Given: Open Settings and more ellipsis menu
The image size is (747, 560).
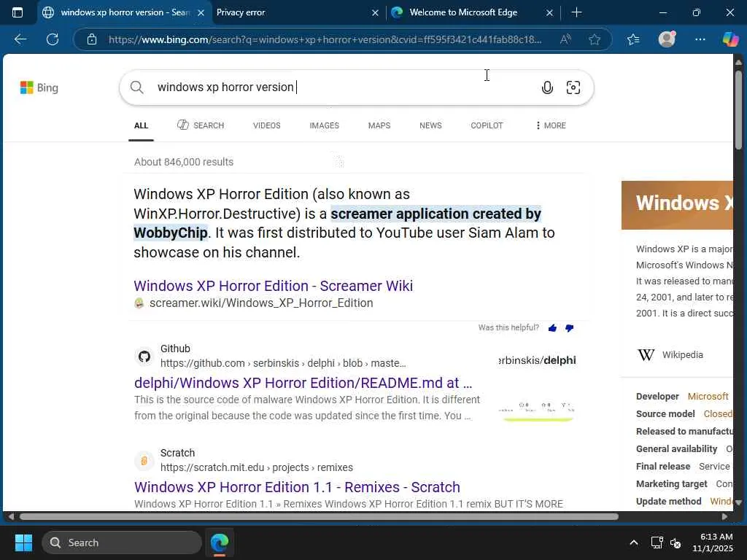Looking at the screenshot, I should click(x=700, y=39).
